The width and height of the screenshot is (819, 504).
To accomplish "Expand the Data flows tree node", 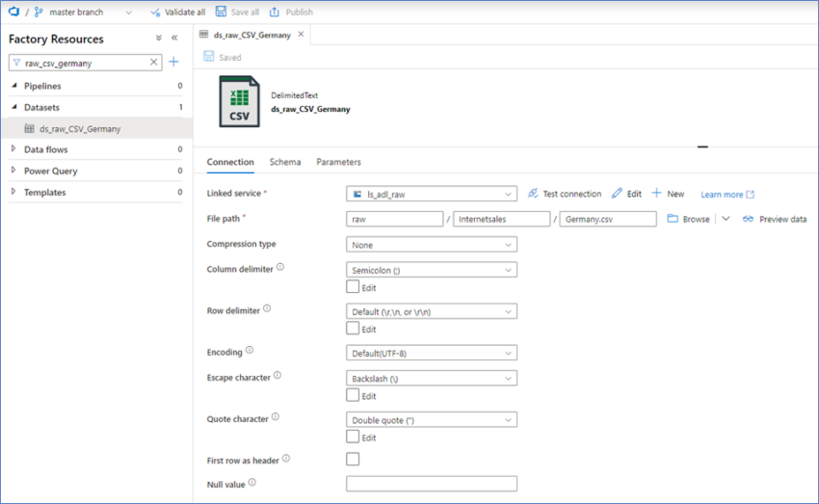I will 13,149.
